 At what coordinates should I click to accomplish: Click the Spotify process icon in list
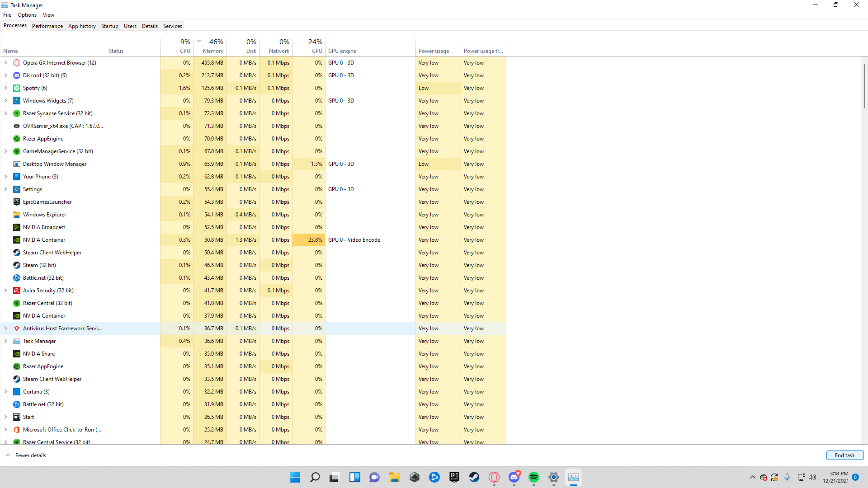17,88
